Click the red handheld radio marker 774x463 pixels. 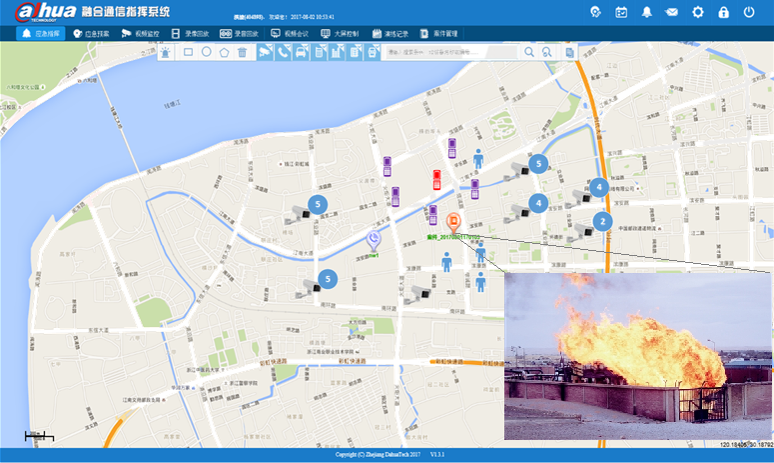tap(437, 179)
